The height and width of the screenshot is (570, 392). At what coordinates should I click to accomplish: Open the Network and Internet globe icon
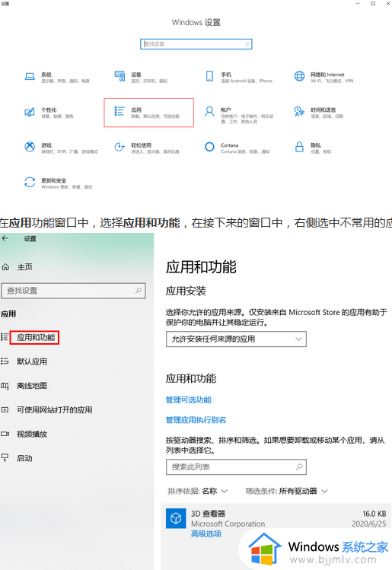299,76
